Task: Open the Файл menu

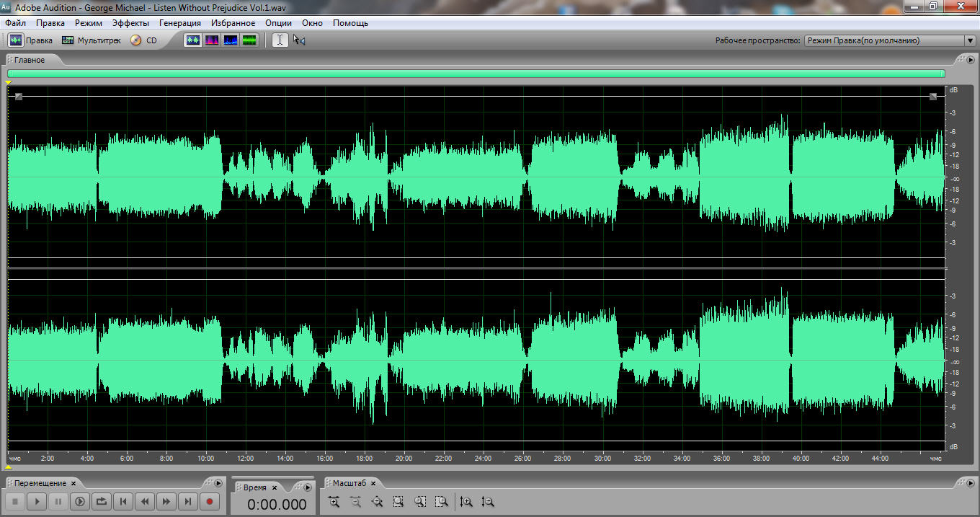Action: point(15,23)
